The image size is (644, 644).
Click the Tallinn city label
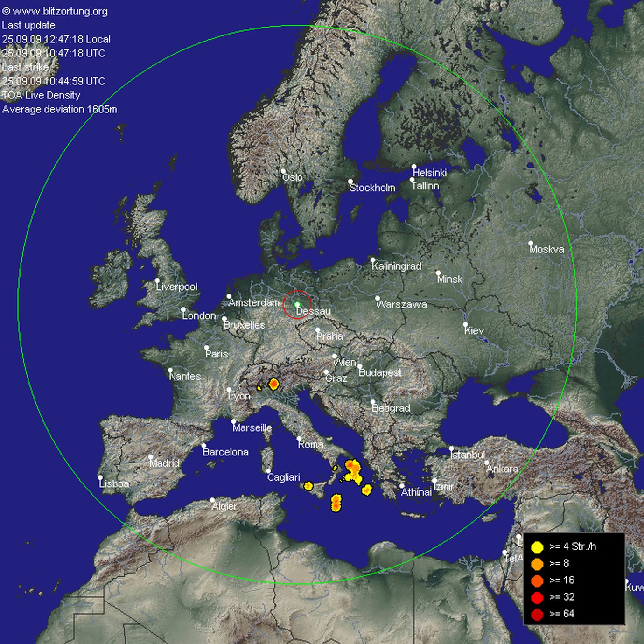tap(426, 186)
